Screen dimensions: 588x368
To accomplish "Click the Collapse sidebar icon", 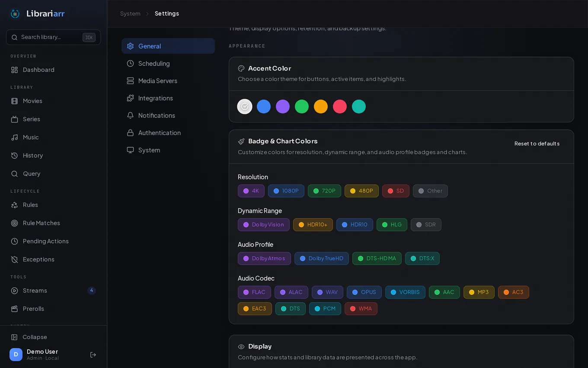I will [14, 337].
